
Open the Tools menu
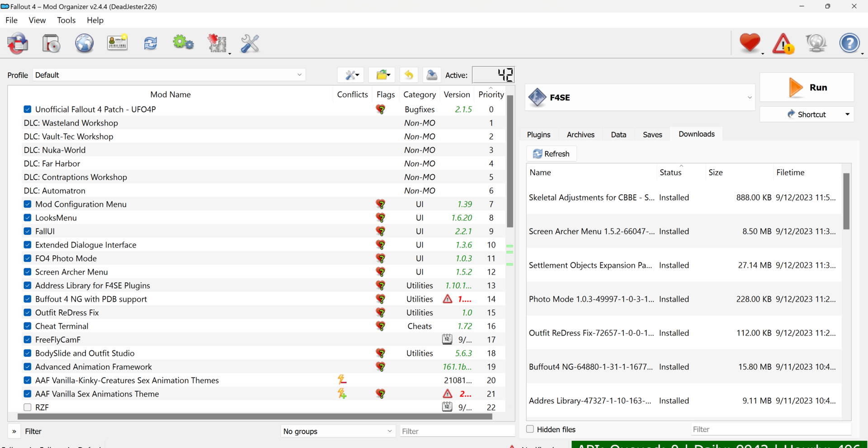[x=66, y=20]
